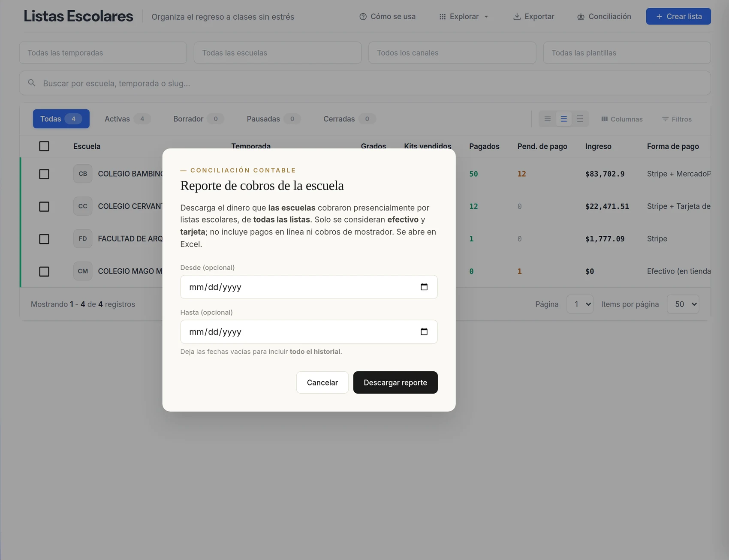The image size is (729, 560).
Task: Check the COLEGIO CERVANTES row checkbox
Action: pyautogui.click(x=44, y=207)
